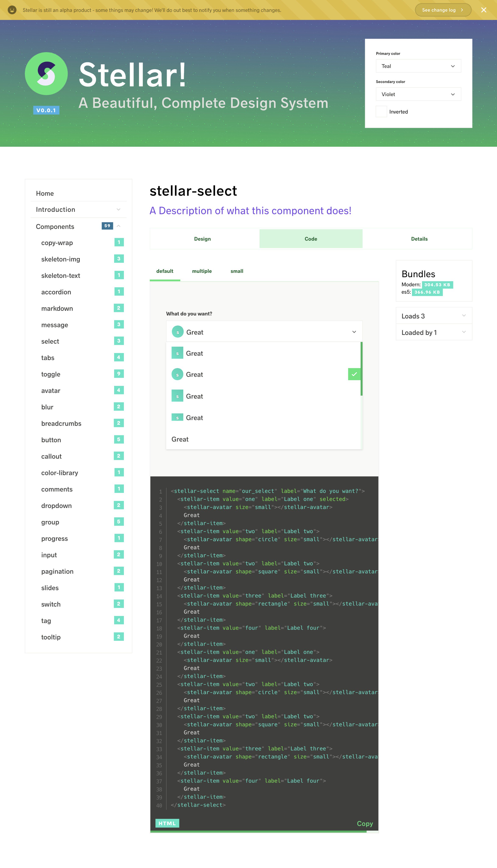The height and width of the screenshot is (868, 497).
Task: Choose first Great option with square avatar
Action: click(x=263, y=353)
